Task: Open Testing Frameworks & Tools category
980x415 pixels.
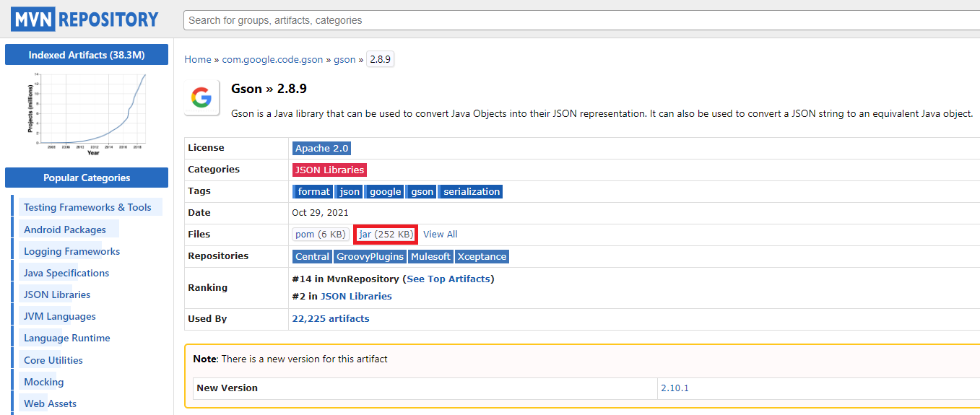Action: (88, 207)
